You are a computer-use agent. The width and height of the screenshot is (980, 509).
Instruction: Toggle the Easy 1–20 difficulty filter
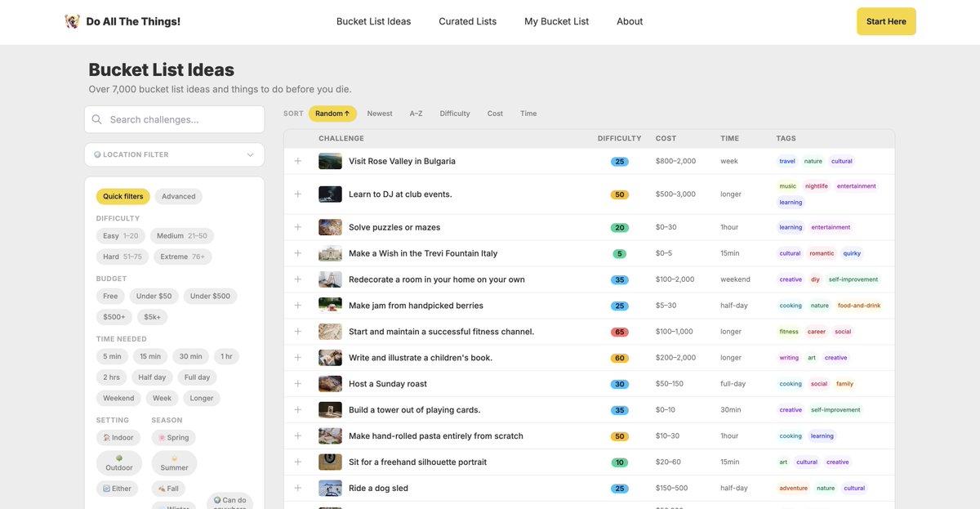[121, 236]
